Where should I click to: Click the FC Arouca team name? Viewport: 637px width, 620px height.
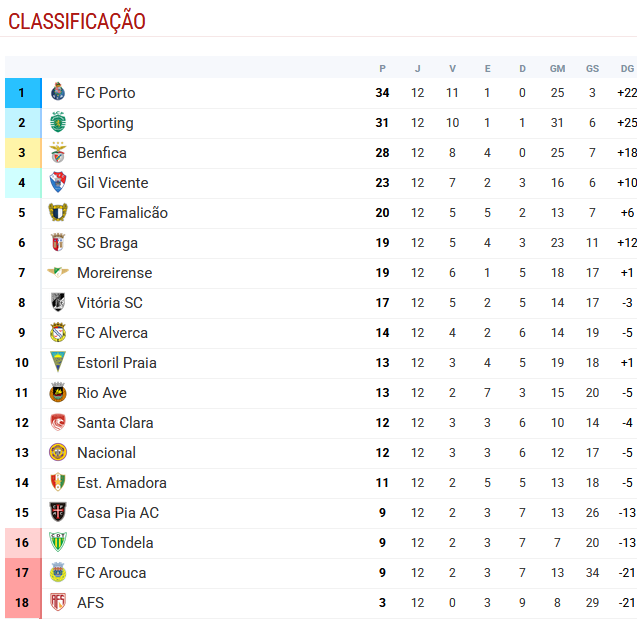coord(111,573)
